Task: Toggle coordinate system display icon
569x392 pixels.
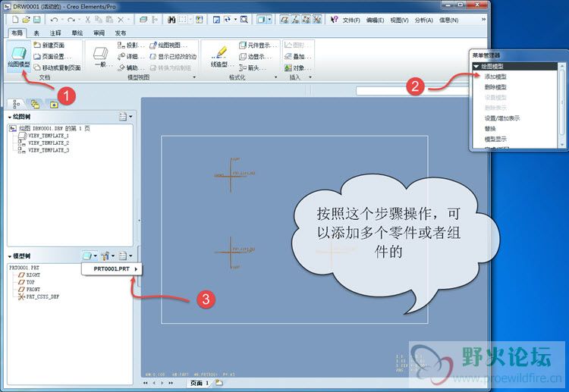Action: click(x=317, y=20)
